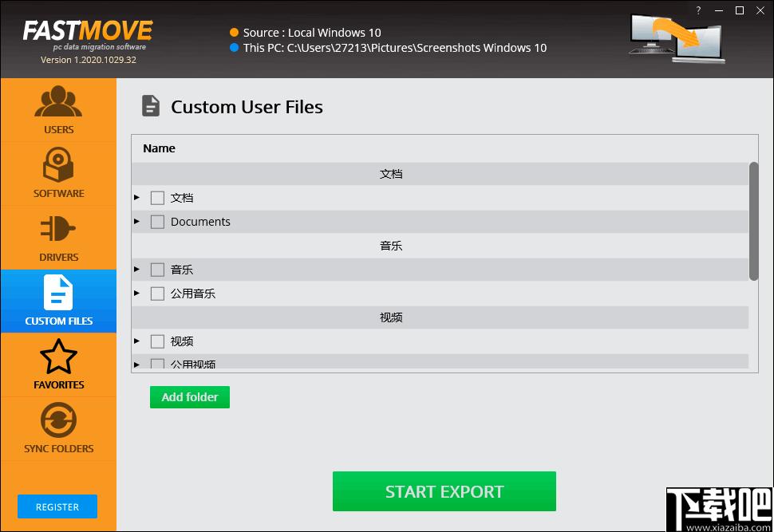The image size is (774, 532).
Task: Tick the 音乐 folder checkbox
Action: [x=157, y=270]
